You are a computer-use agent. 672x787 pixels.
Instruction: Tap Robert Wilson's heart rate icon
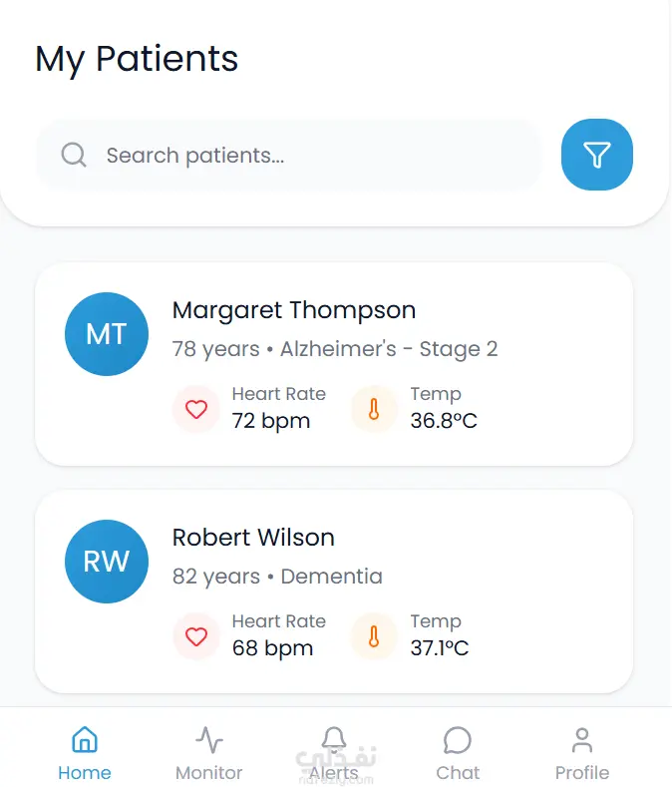point(196,636)
